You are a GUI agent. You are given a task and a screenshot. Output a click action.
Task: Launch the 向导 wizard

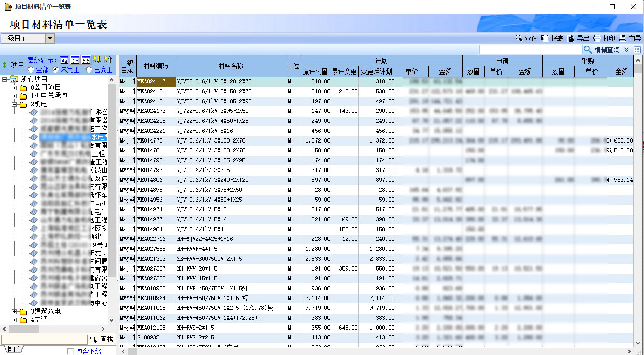point(629,38)
